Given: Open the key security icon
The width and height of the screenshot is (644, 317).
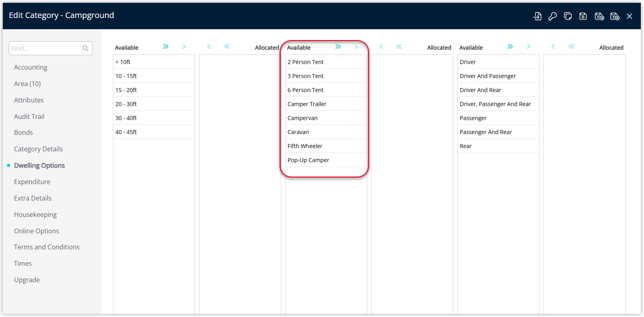Looking at the screenshot, I should (x=553, y=16).
